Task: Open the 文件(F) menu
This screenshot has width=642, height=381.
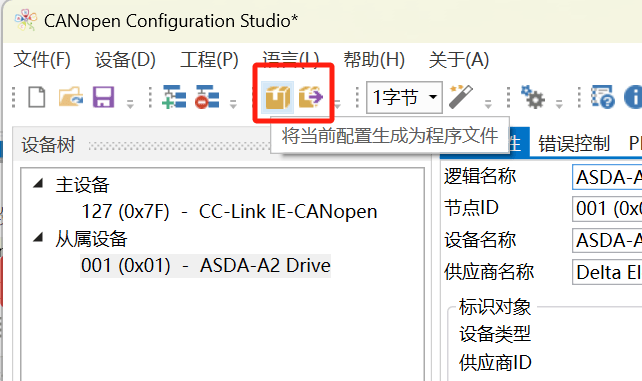Action: tap(42, 60)
